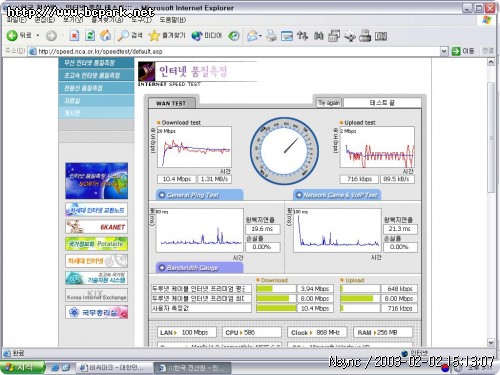Screen dimensions: 500x375
Task: Click the vertical page scrollbar thumb
Action: tap(491, 137)
